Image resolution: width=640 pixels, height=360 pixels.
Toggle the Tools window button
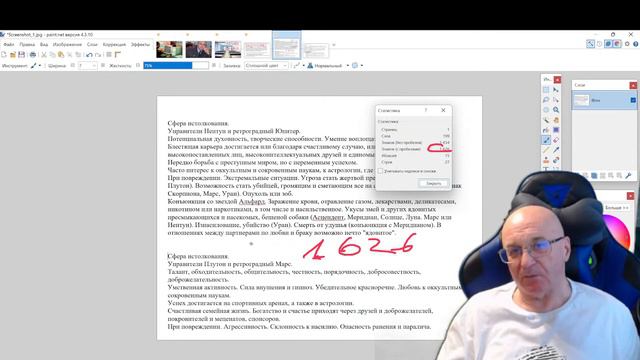591,44
